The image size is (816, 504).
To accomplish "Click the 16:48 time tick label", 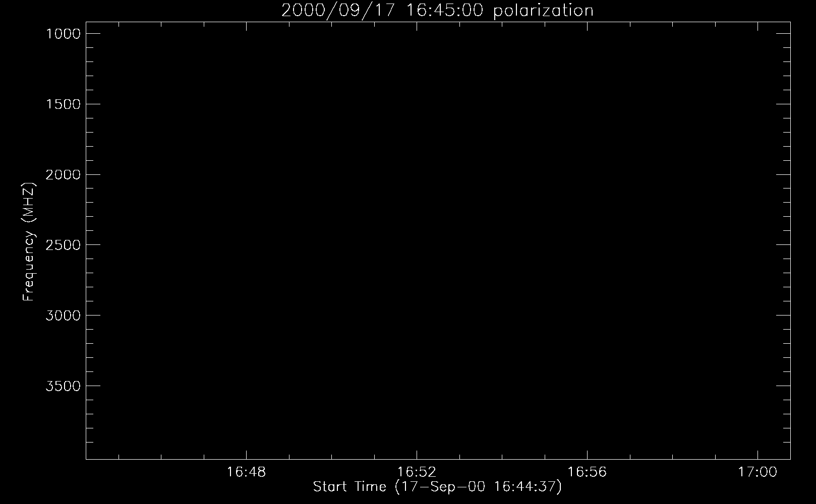I will (246, 472).
